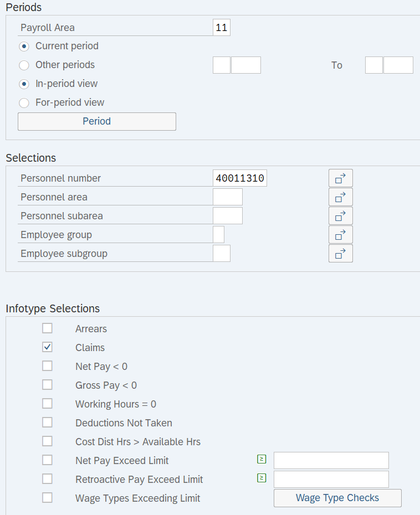Enable Wage Types Exceeding Limit checkbox
The width and height of the screenshot is (420, 515).
[48, 498]
